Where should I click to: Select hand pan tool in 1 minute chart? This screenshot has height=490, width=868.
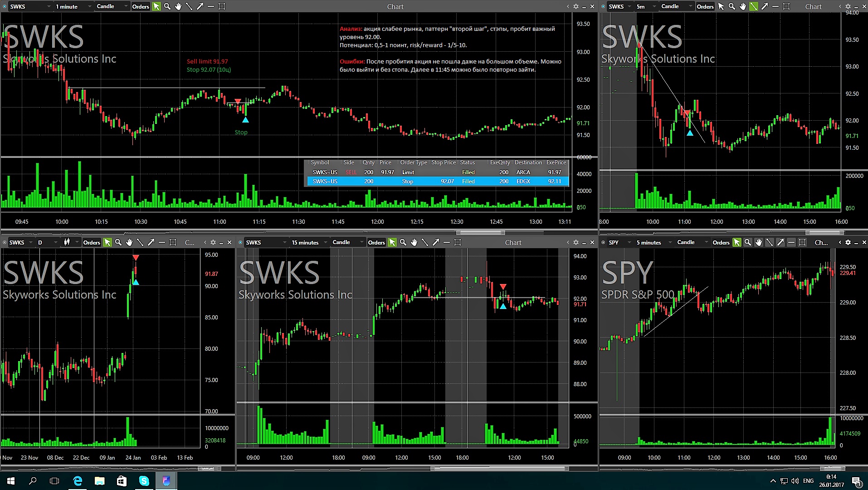pos(178,6)
